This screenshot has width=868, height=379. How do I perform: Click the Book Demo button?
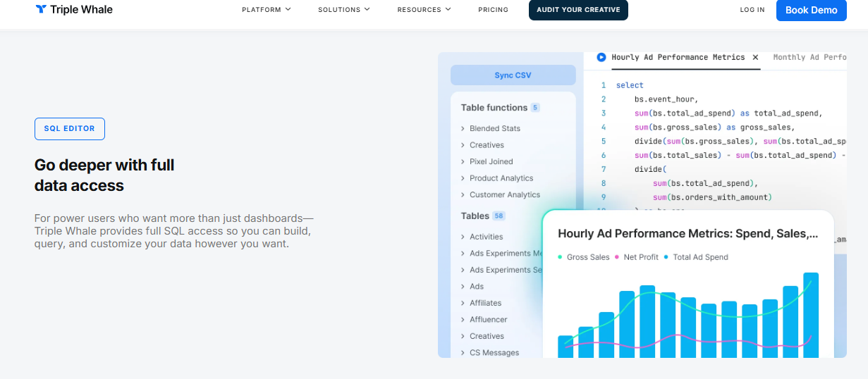point(812,10)
